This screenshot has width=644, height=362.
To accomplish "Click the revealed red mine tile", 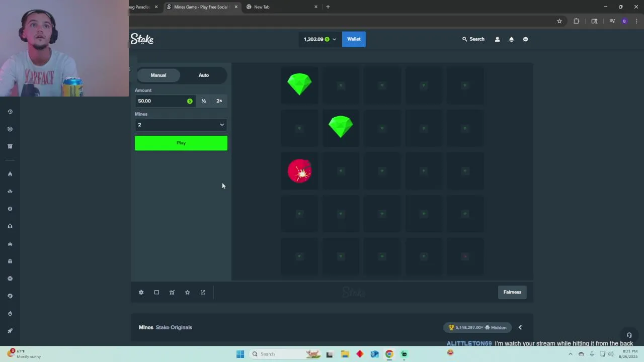I will [299, 171].
